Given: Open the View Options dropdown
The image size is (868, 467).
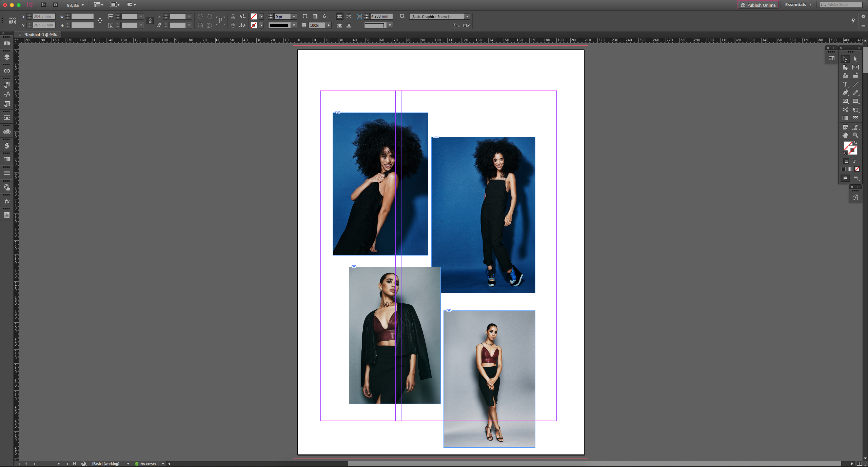Looking at the screenshot, I should (x=99, y=5).
